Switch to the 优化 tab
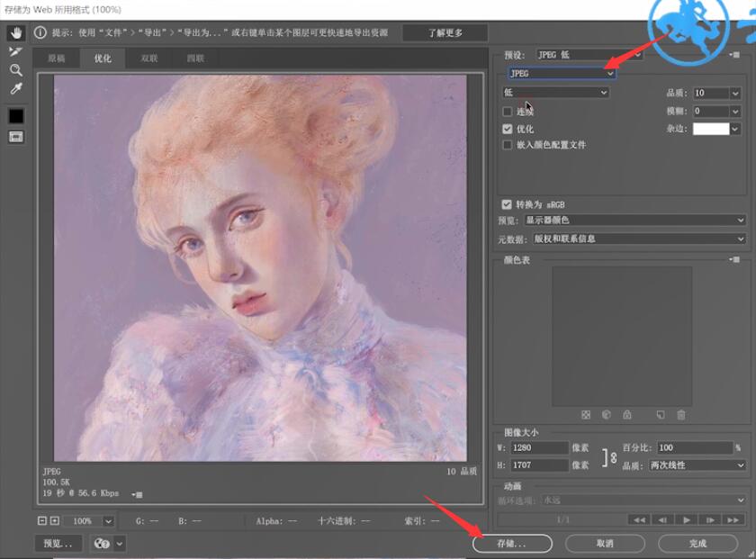The image size is (756, 559). click(x=103, y=59)
